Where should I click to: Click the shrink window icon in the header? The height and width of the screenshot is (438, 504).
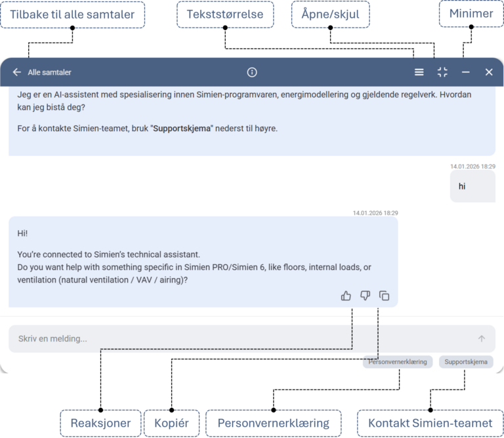click(442, 72)
